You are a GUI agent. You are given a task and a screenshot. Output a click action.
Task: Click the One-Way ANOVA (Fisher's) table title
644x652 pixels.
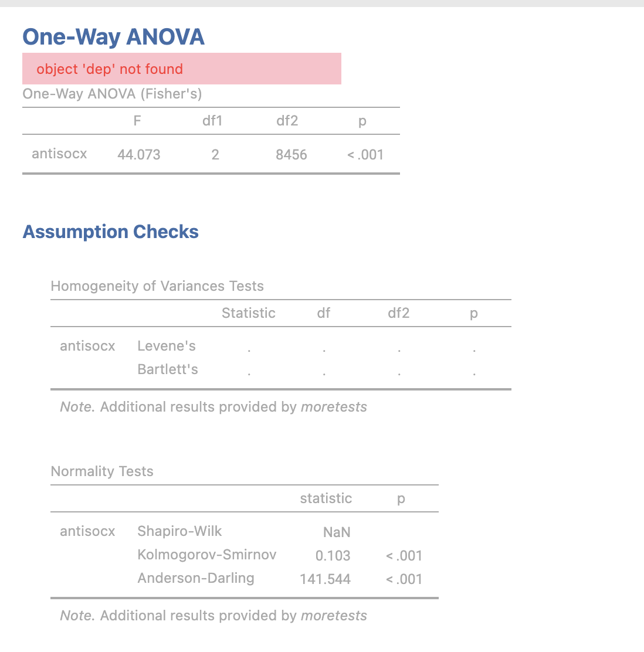[x=113, y=94]
